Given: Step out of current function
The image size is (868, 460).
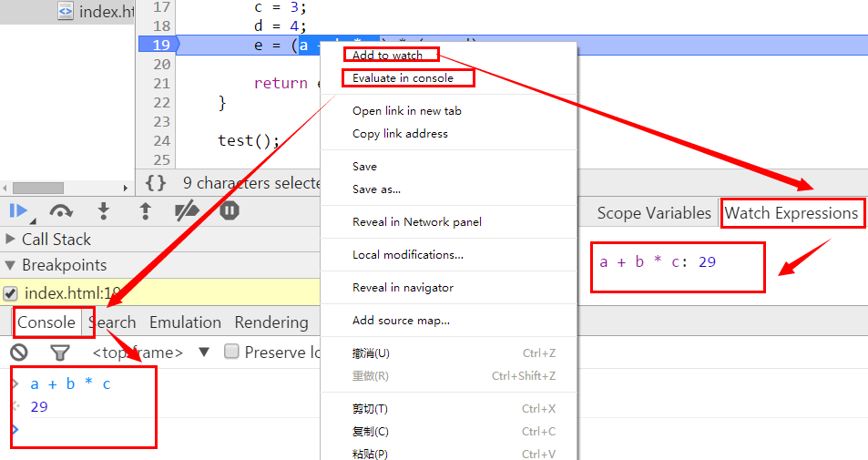Looking at the screenshot, I should pyautogui.click(x=145, y=211).
